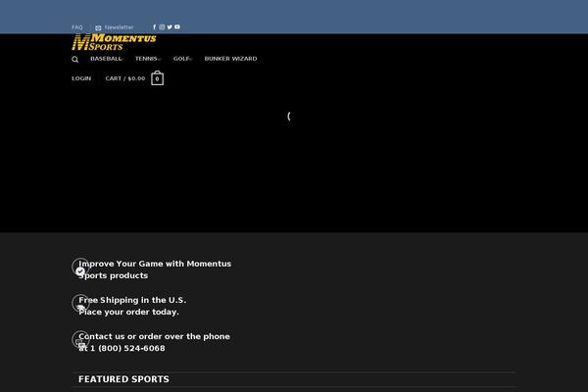Open the search magnifier icon
588x392 pixels.
pos(75,59)
